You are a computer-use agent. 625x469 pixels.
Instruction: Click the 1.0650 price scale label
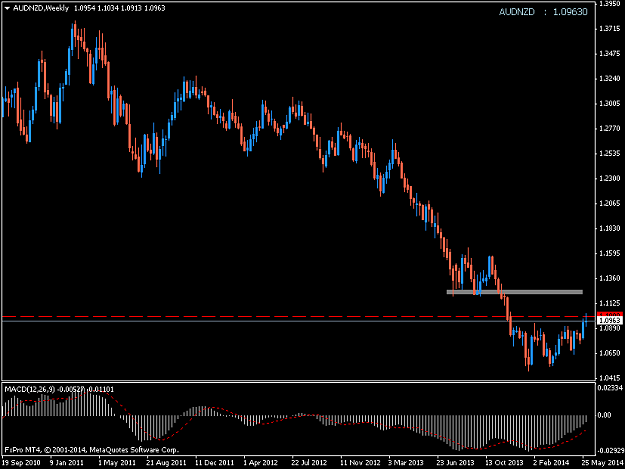(610, 353)
